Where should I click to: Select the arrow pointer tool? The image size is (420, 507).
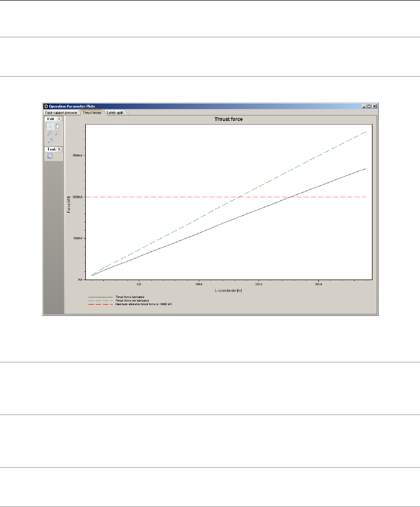point(50,126)
